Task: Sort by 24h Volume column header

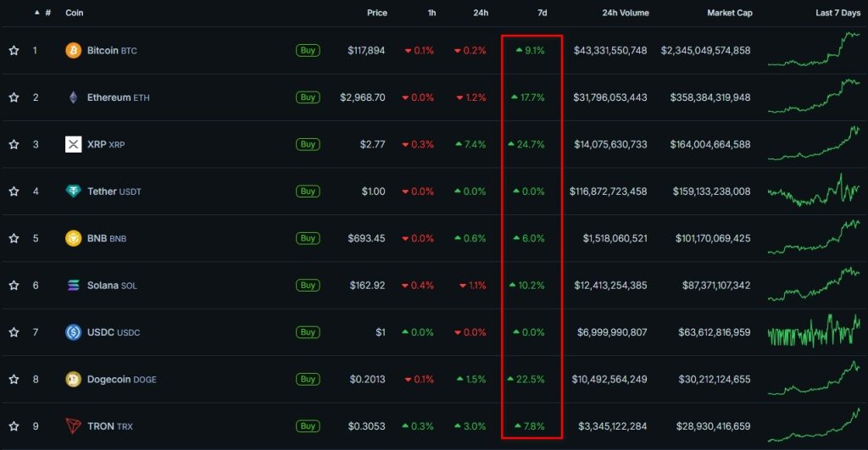Action: (x=625, y=14)
